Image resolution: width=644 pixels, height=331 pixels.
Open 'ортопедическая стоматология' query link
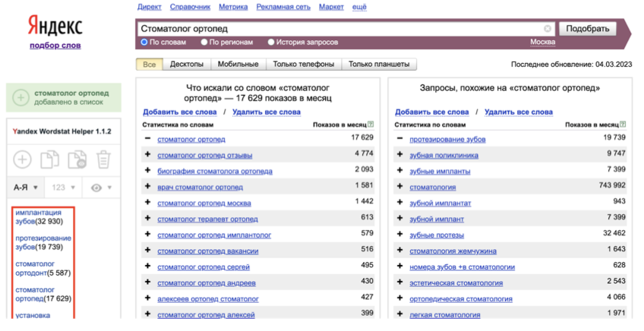point(461,299)
